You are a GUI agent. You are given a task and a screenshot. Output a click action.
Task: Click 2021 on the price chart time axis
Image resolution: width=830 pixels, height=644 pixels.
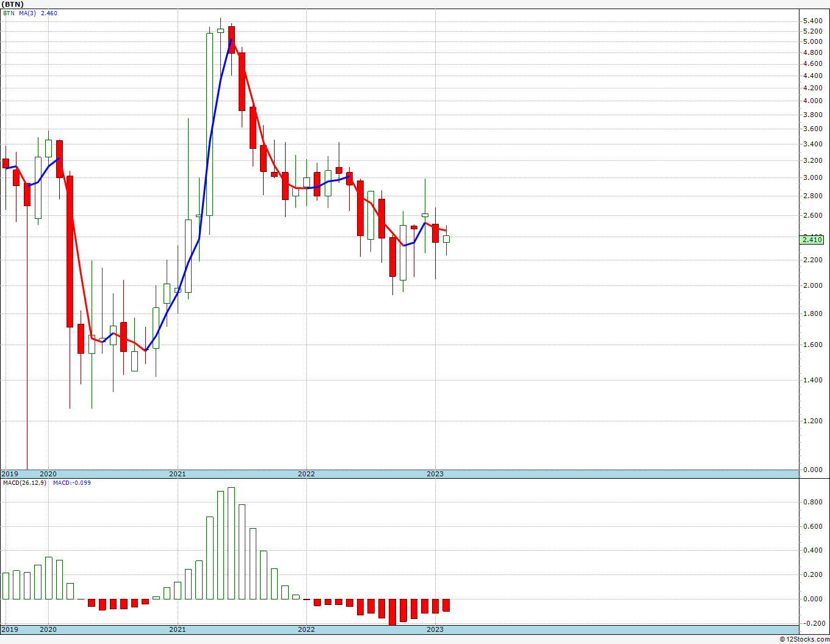[178, 474]
